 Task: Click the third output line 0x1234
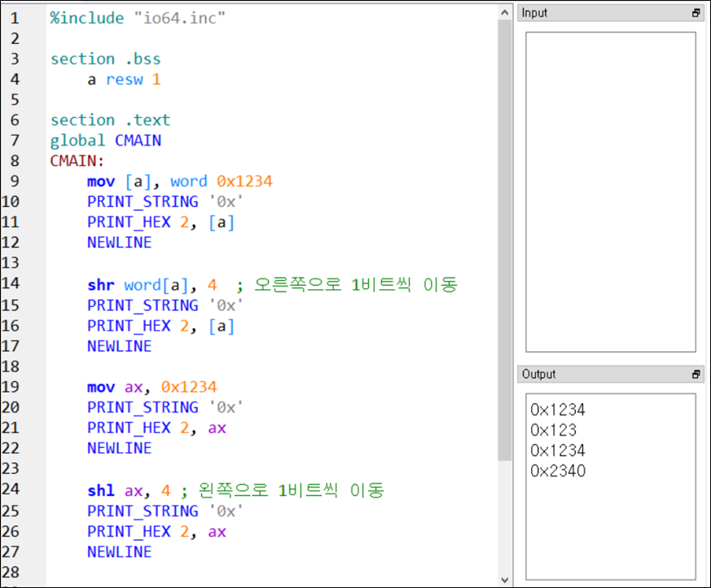(558, 450)
